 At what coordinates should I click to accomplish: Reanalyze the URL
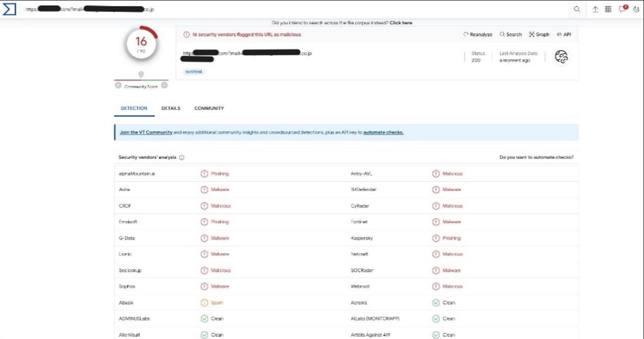tap(478, 34)
